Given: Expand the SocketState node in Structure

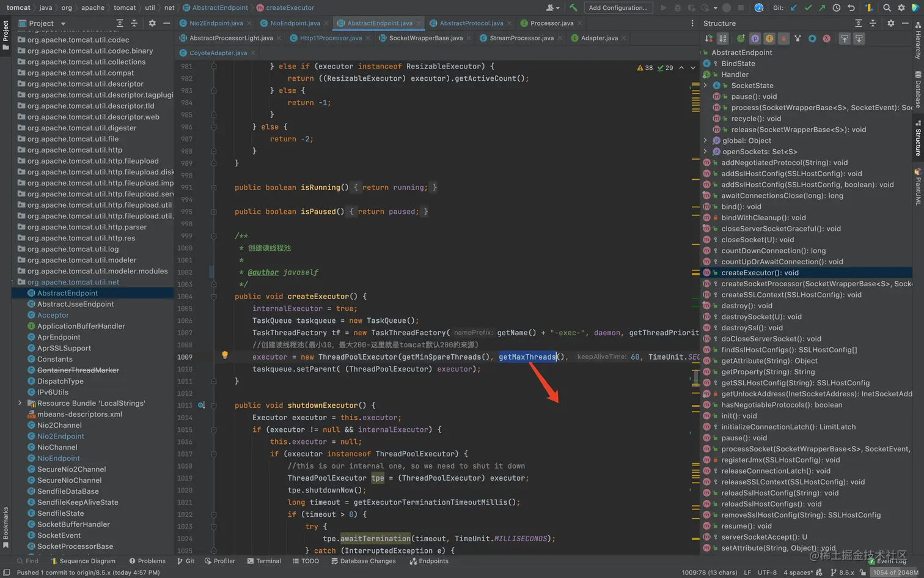Looking at the screenshot, I should pos(706,86).
